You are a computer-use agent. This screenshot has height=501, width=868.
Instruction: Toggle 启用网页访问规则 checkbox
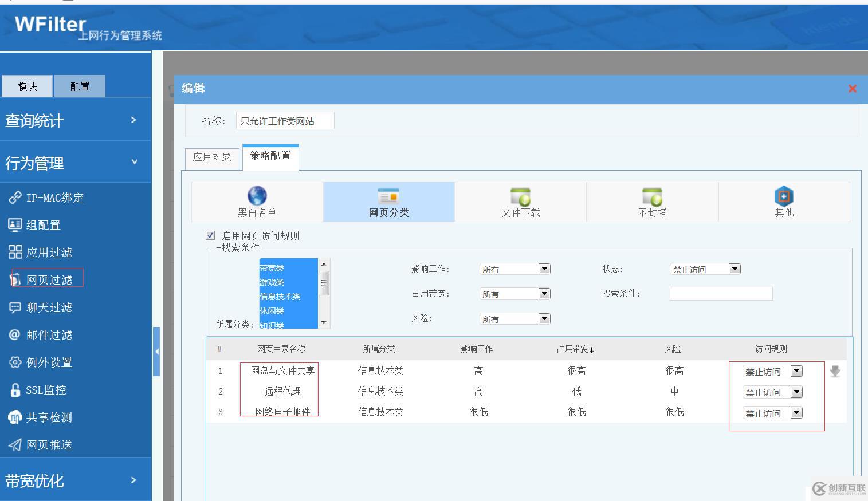pyautogui.click(x=210, y=235)
